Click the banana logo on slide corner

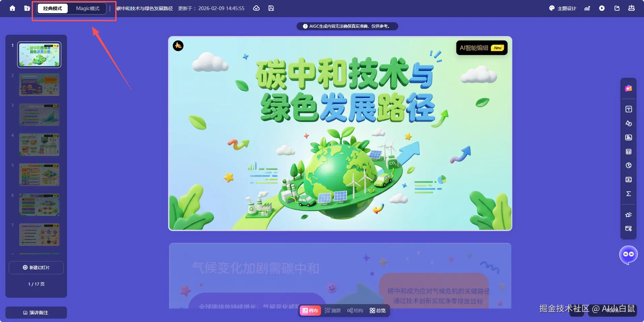tap(178, 45)
